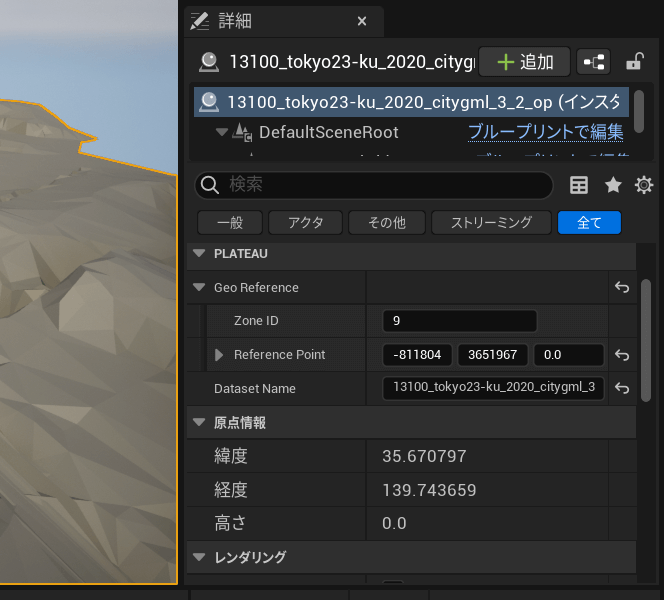Click the ブループリントで編集 link

545,132
